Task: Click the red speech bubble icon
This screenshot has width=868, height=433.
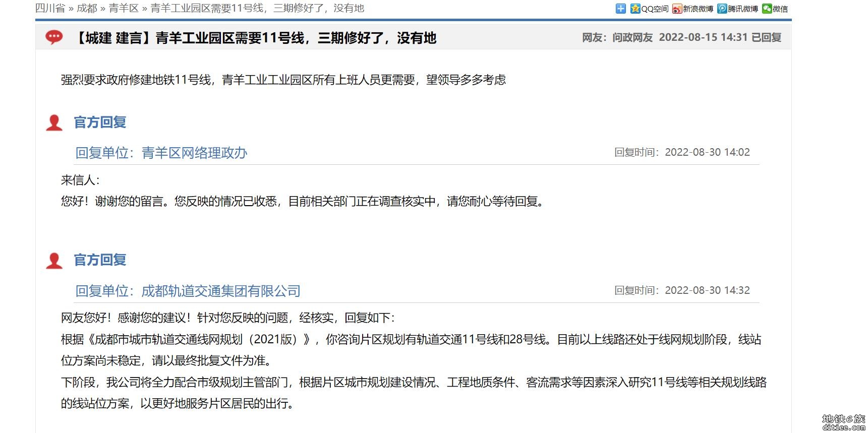Action: tap(54, 37)
